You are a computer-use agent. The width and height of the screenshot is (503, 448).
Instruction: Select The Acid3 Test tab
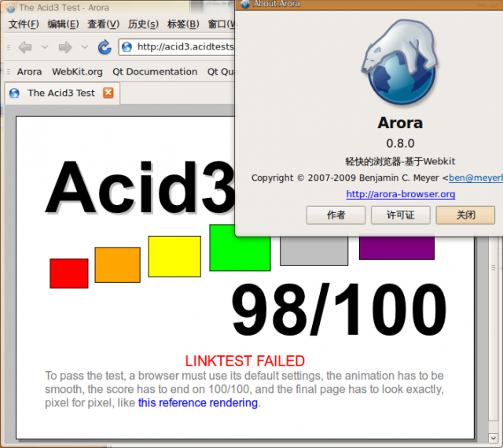(61, 93)
